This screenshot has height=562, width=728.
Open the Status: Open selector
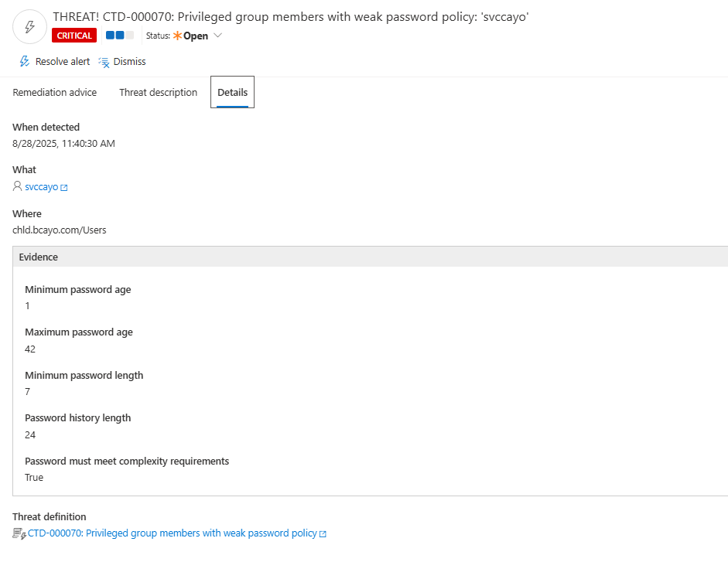click(190, 36)
